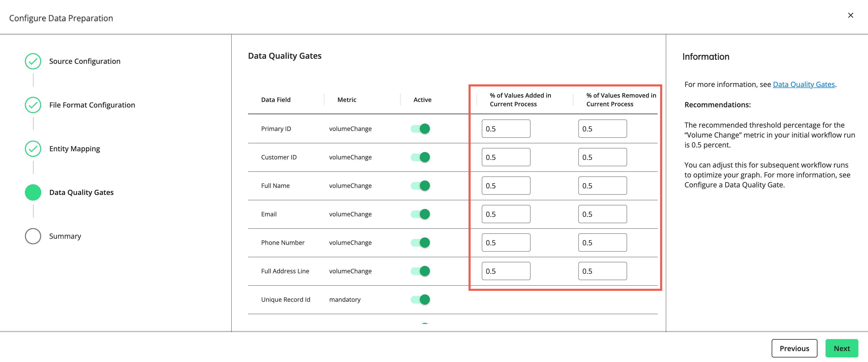Focus the Primary ID values removed field
Viewport: 868px width, 362px height.
[x=602, y=128]
